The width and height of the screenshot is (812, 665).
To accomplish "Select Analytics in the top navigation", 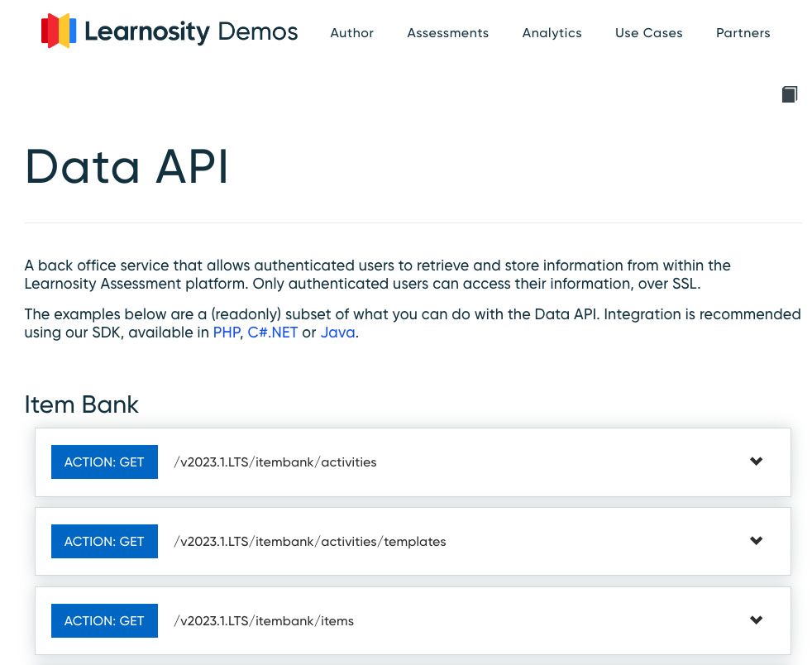I will (552, 33).
